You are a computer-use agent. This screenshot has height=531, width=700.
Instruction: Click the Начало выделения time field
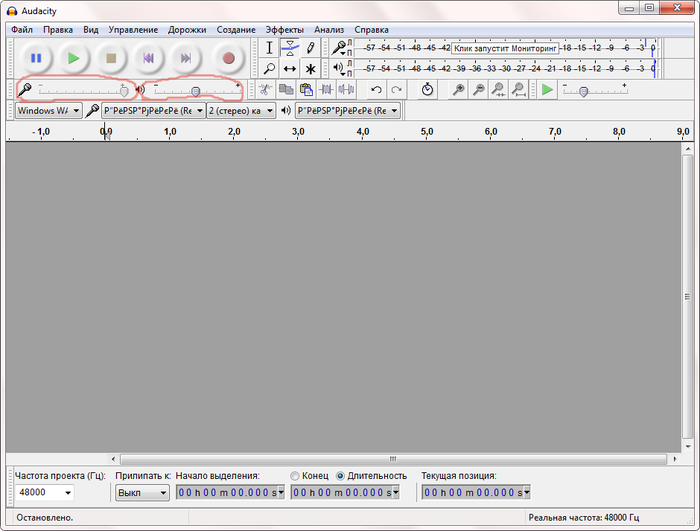click(230, 493)
